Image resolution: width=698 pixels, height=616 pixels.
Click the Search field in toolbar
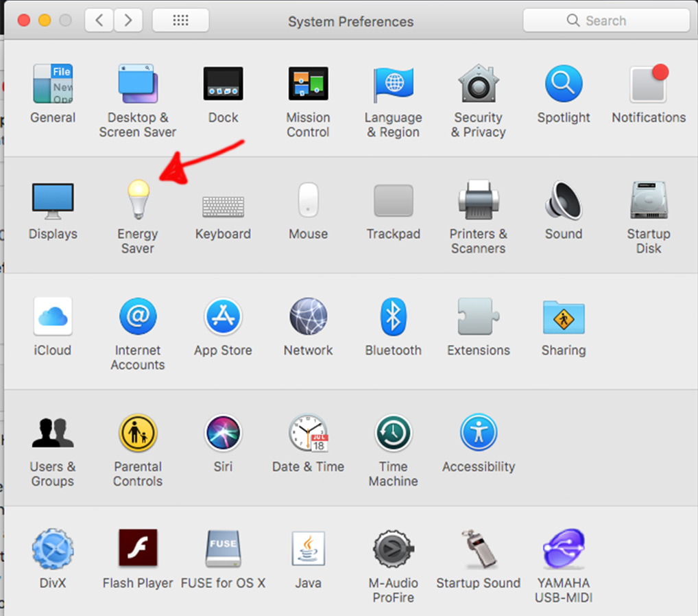click(606, 21)
